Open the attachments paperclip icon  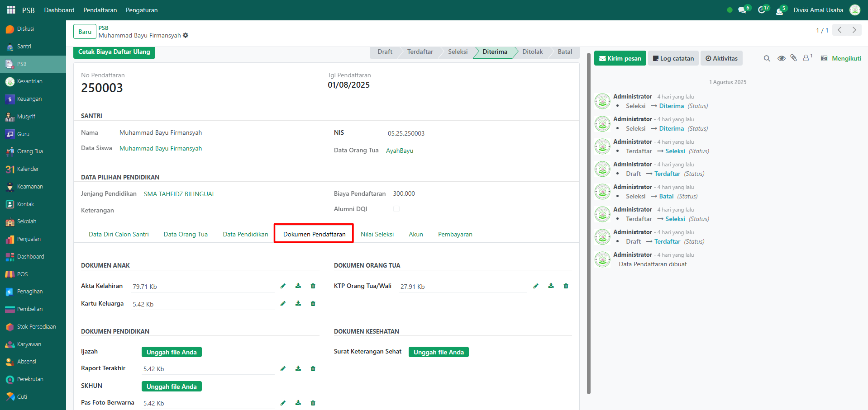pos(793,58)
